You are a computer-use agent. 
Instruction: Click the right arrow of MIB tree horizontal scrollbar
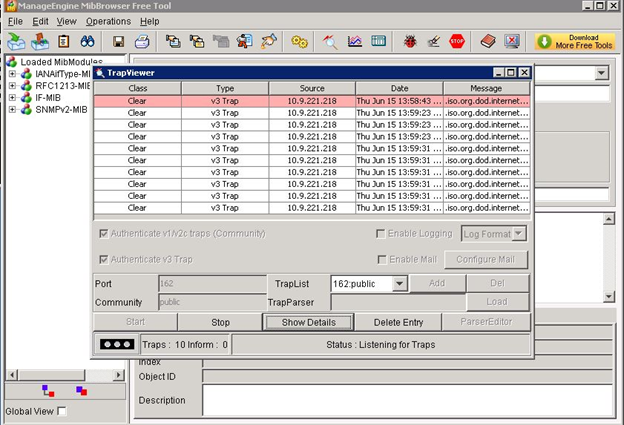click(118, 375)
